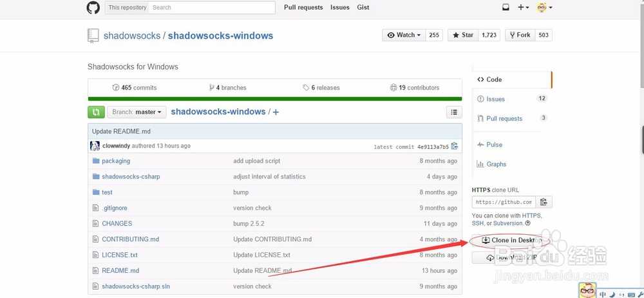View the 6 releases

321,88
